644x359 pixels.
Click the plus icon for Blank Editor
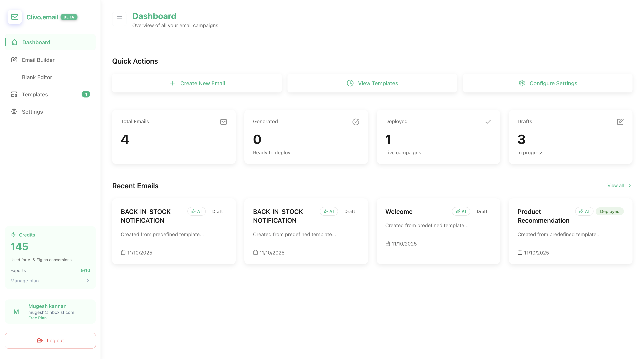click(x=14, y=77)
